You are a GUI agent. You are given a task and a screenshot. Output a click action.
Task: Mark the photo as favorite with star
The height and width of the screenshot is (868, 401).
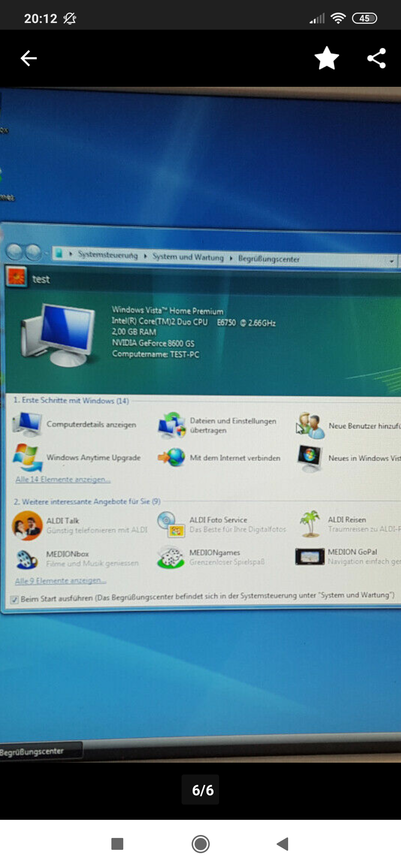coord(327,58)
